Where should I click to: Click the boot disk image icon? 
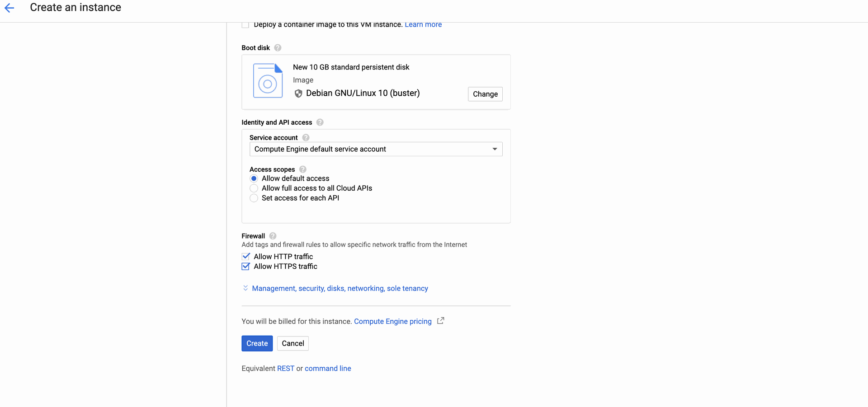(268, 80)
